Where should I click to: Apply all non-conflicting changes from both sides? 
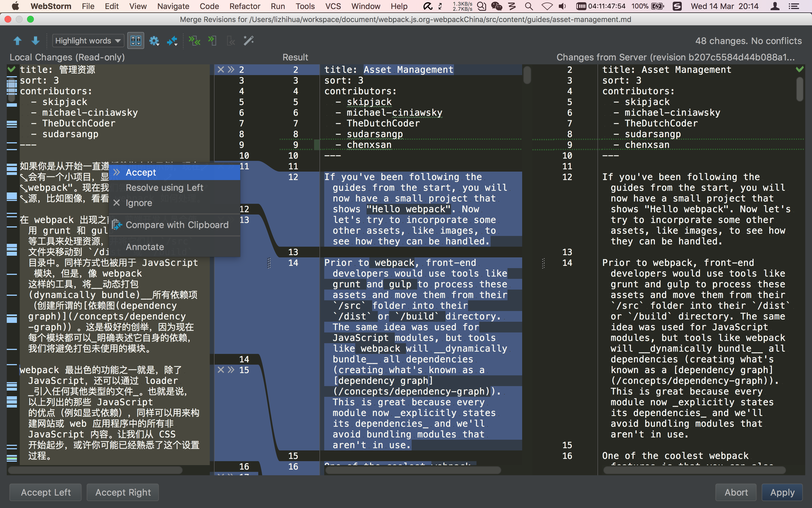click(195, 41)
